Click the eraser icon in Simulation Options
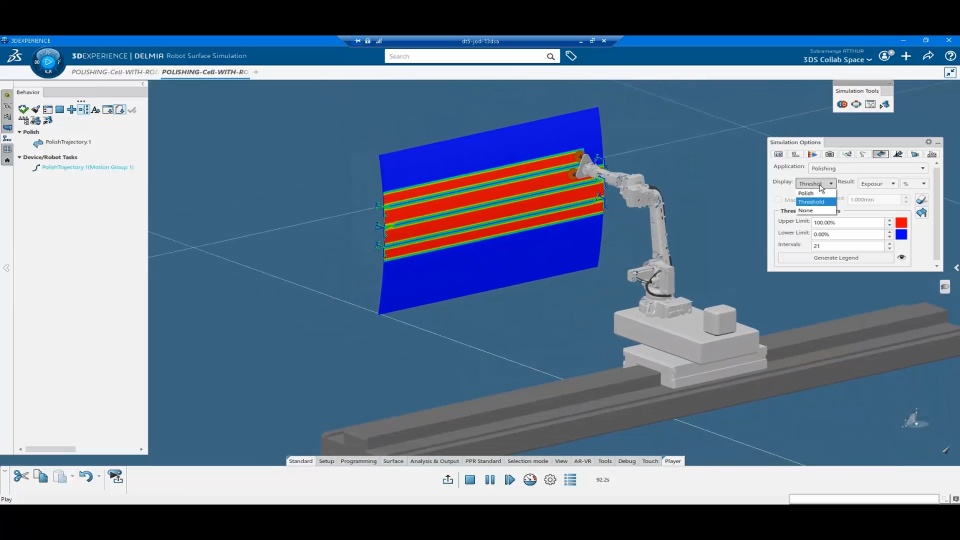The height and width of the screenshot is (540, 960). click(921, 200)
